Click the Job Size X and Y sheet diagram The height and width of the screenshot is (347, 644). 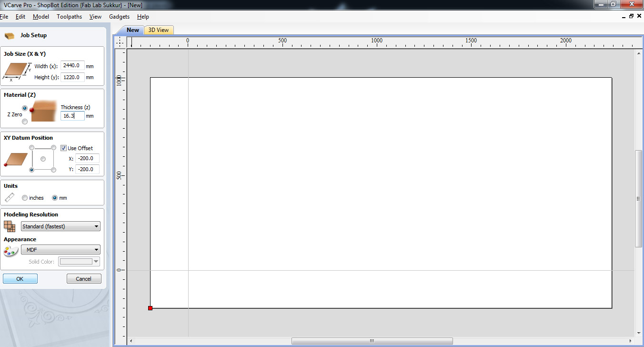[x=17, y=71]
